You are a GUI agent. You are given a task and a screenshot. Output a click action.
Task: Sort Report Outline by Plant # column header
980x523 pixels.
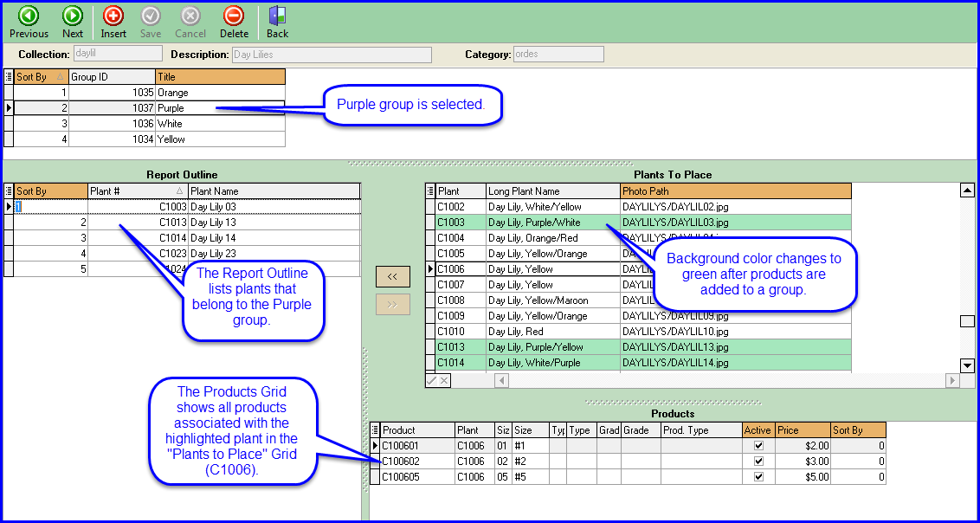pyautogui.click(x=138, y=190)
